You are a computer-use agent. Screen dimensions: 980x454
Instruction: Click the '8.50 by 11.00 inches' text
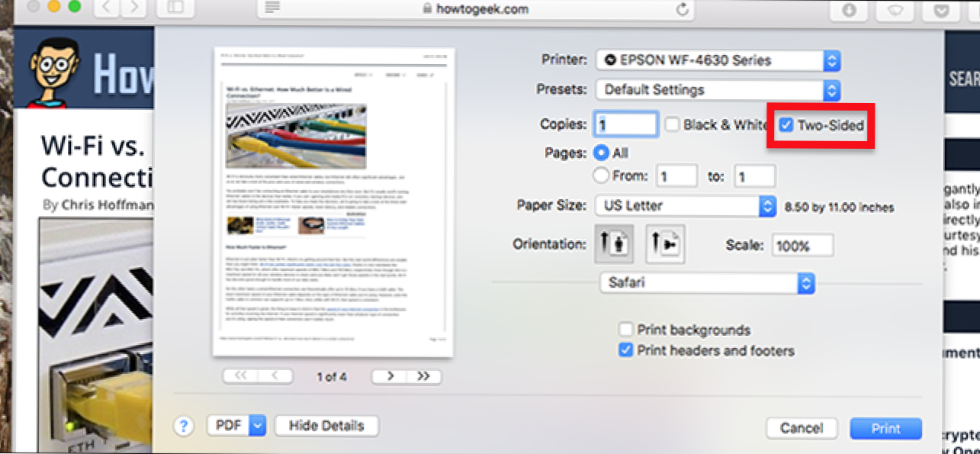click(839, 208)
